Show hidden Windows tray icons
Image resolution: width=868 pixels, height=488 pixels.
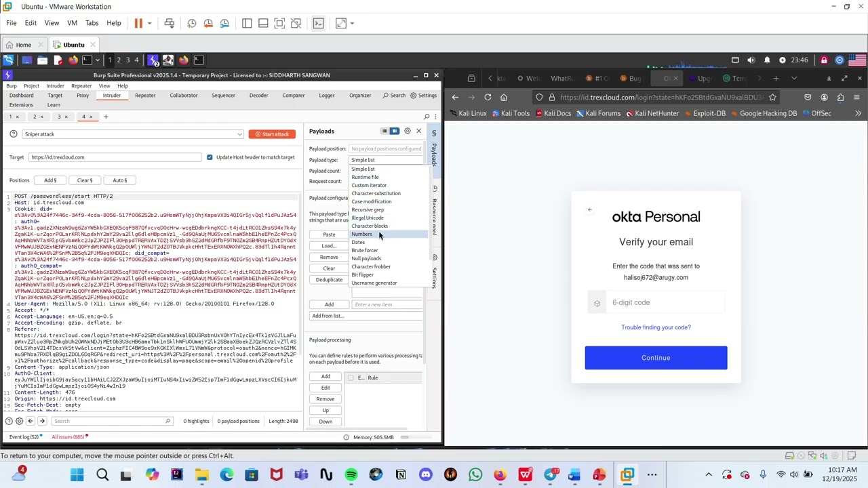point(709,475)
